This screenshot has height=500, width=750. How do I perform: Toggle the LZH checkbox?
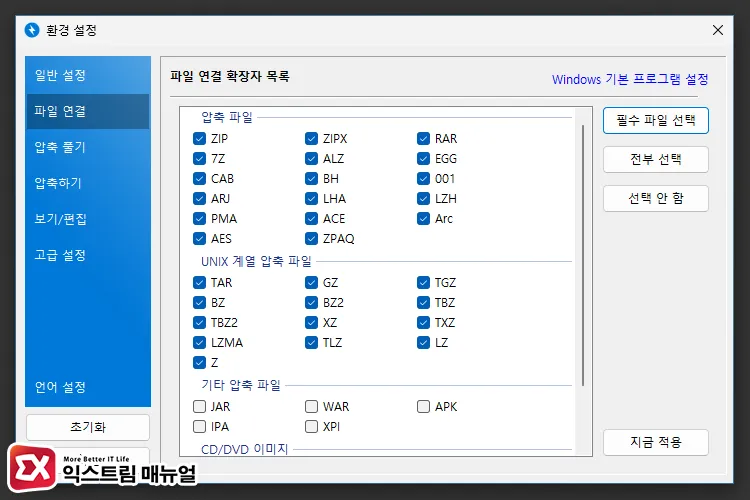(x=423, y=199)
